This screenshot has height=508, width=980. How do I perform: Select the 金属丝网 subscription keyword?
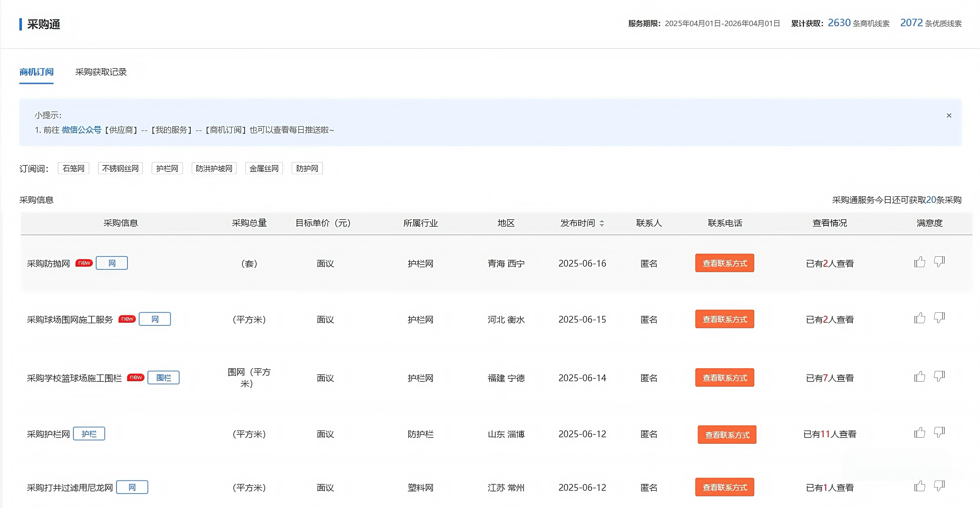pyautogui.click(x=264, y=168)
